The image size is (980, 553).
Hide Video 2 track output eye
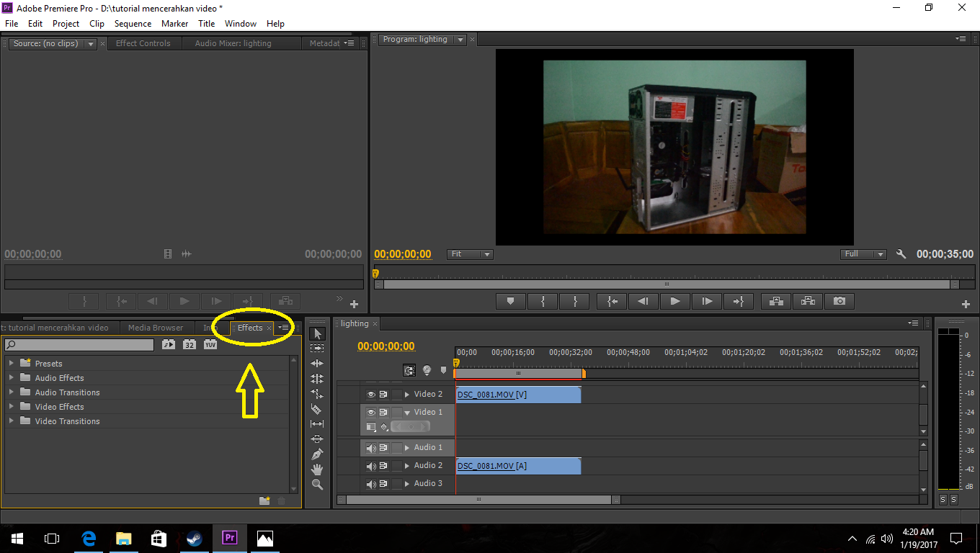[x=371, y=394]
